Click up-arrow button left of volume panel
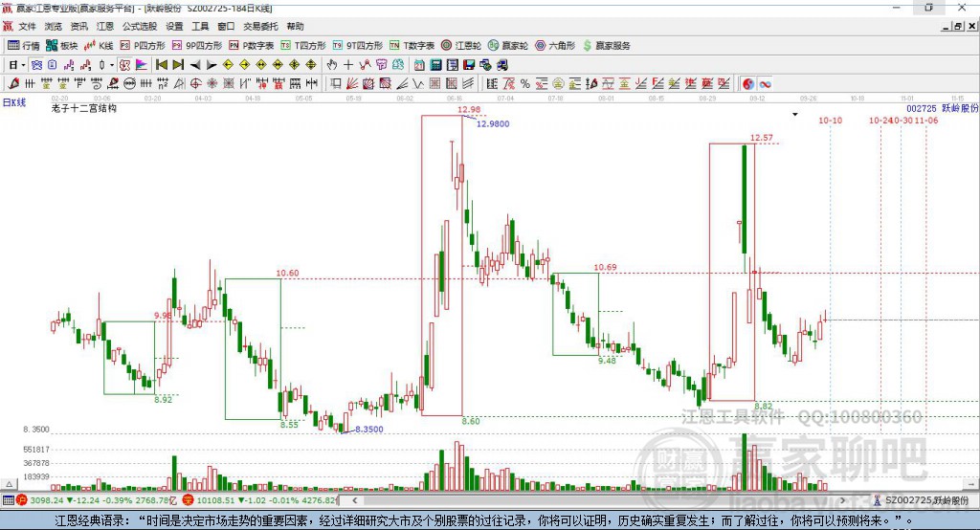 8,484
